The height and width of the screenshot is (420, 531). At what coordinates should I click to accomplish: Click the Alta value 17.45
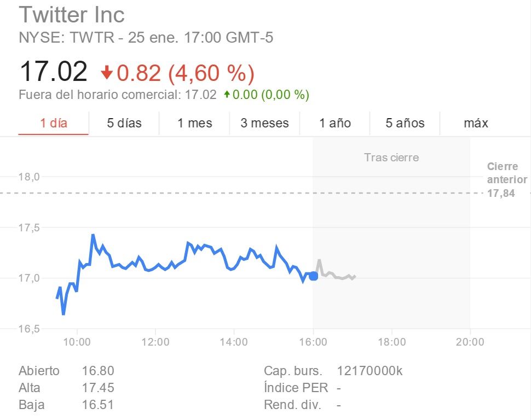point(98,388)
